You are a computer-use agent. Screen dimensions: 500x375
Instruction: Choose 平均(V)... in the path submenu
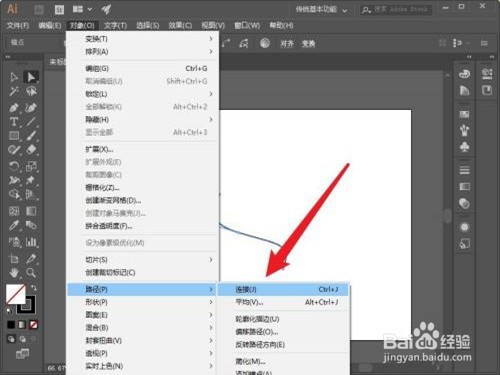[x=283, y=302]
